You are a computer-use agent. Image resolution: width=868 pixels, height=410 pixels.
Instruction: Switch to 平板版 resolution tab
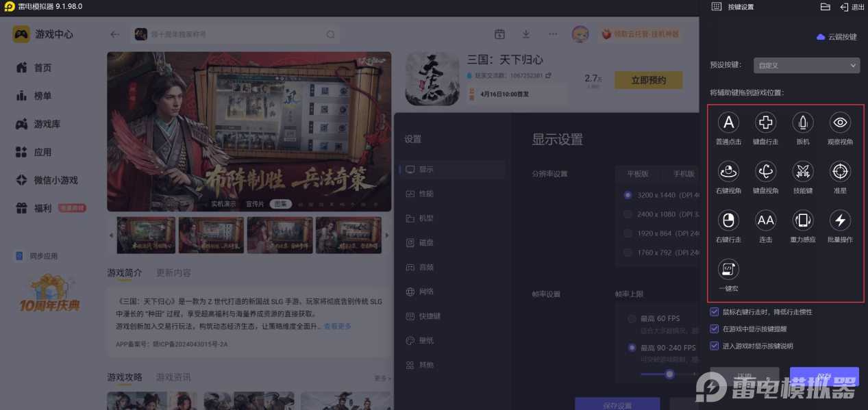[x=638, y=174]
